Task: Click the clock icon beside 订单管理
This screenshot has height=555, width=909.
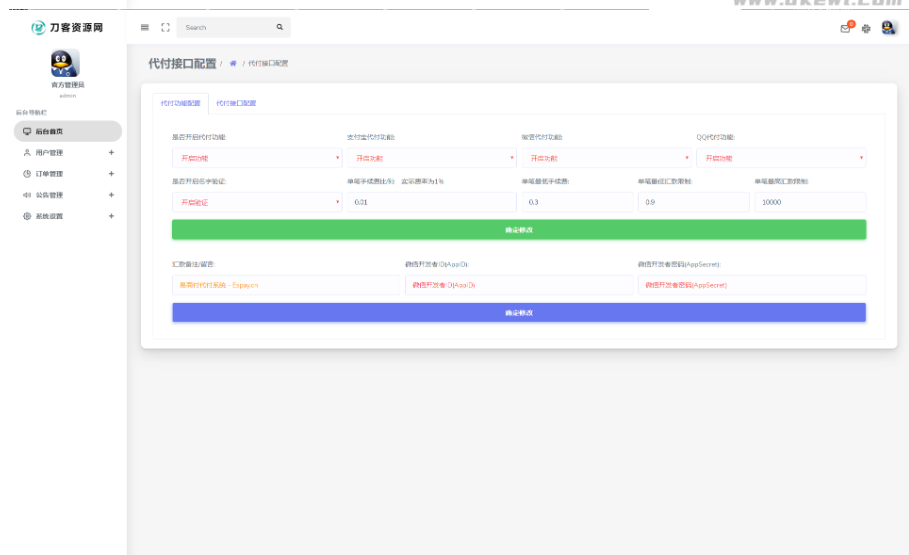Action: (27, 174)
